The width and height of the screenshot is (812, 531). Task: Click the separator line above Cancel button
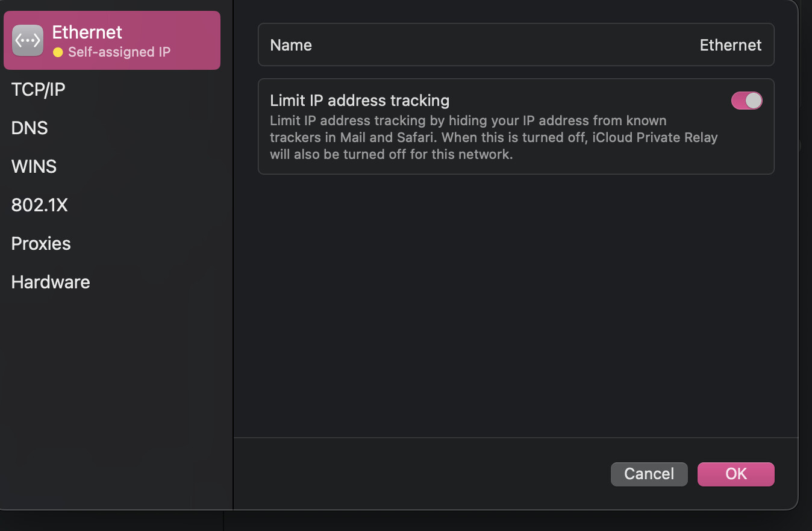coord(516,438)
